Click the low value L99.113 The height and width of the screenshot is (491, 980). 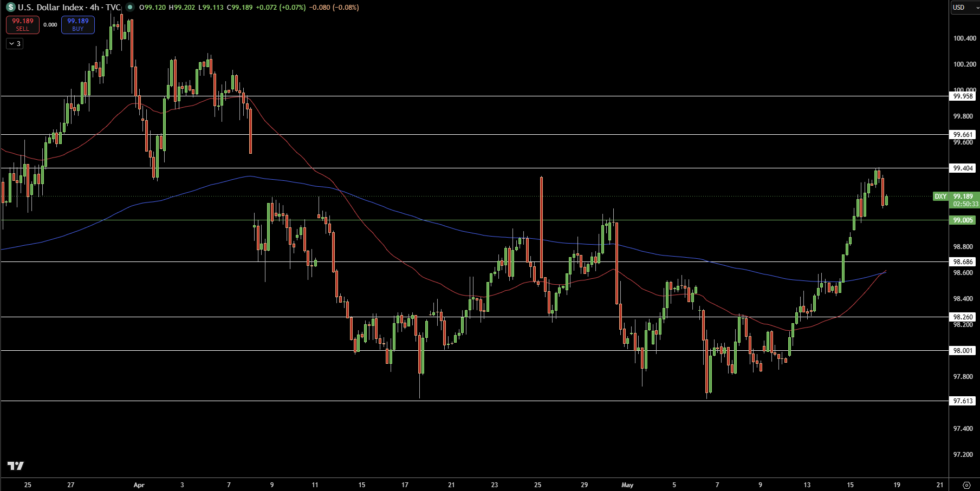[x=210, y=8]
